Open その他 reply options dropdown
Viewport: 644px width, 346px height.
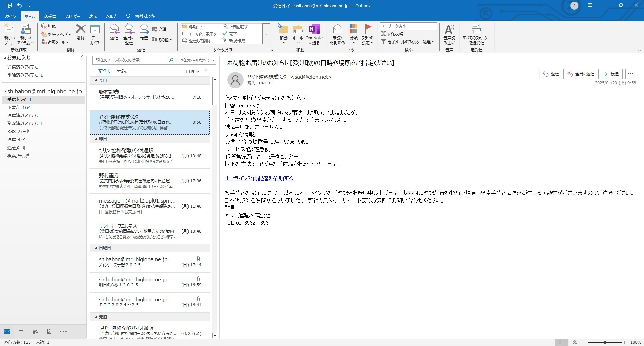tap(162, 40)
